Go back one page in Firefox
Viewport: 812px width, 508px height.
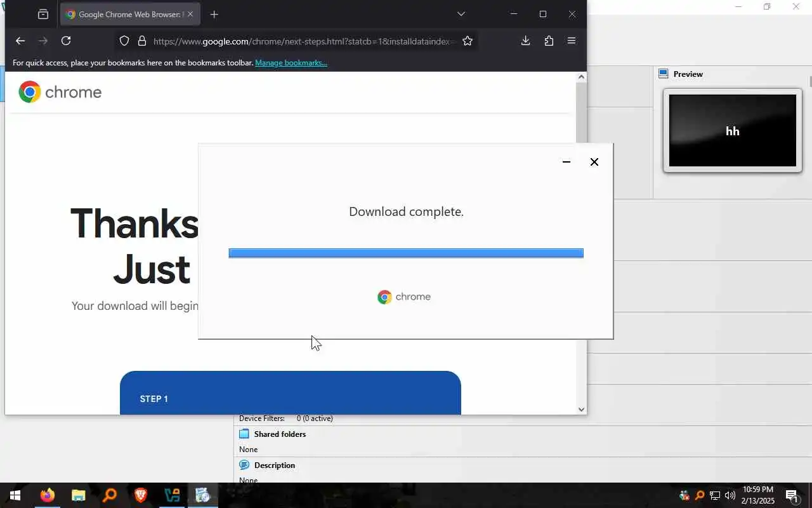(20, 41)
